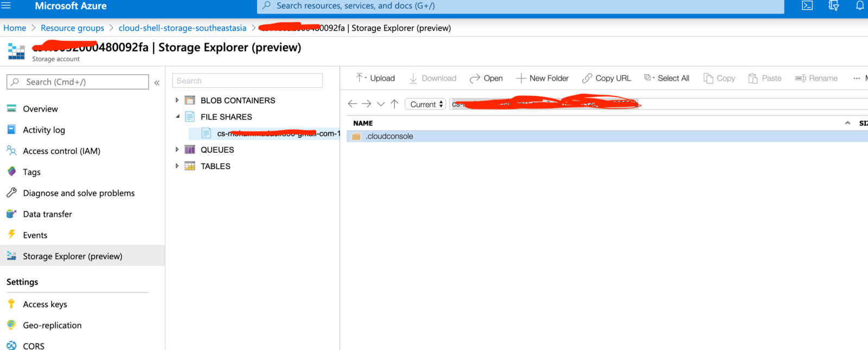Open CORS settings entry
Viewport: 868px width, 350px height.
pos(34,346)
